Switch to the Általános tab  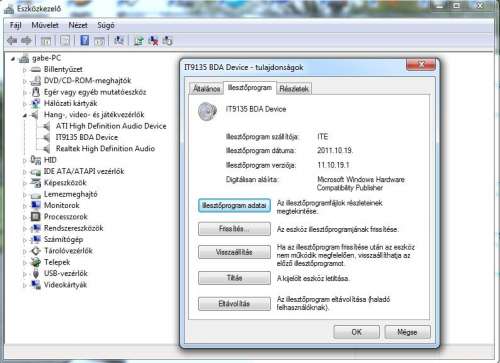tap(206, 89)
